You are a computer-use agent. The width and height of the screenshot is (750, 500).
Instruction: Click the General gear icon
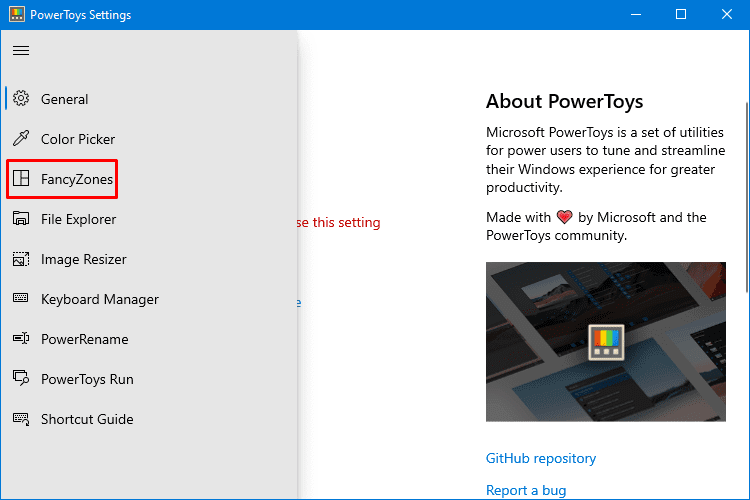pos(21,99)
